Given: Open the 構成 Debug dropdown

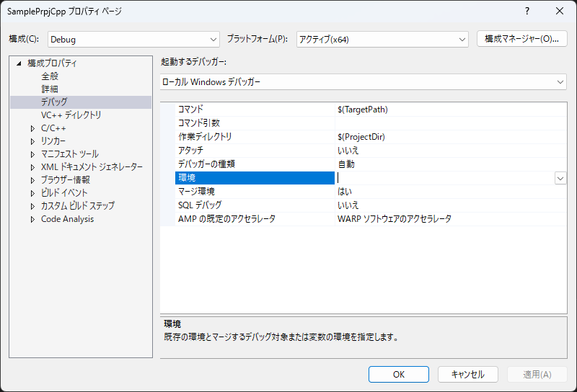Looking at the screenshot, I should coord(133,39).
